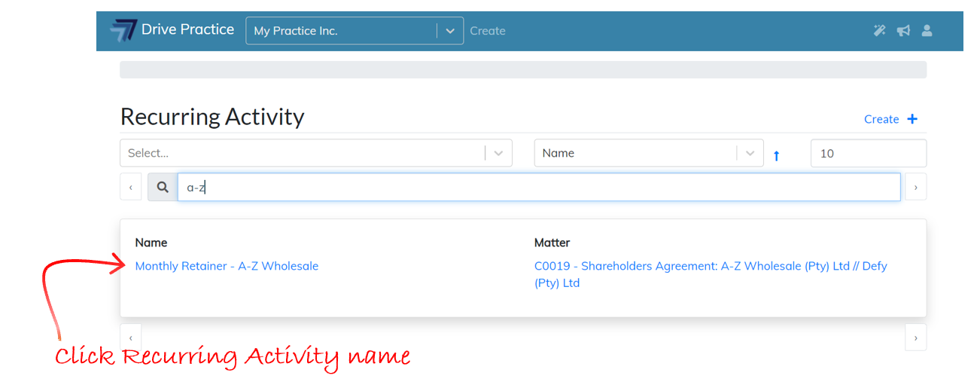The image size is (980, 391).
Task: Click the Drive Practice logo icon
Action: [123, 31]
